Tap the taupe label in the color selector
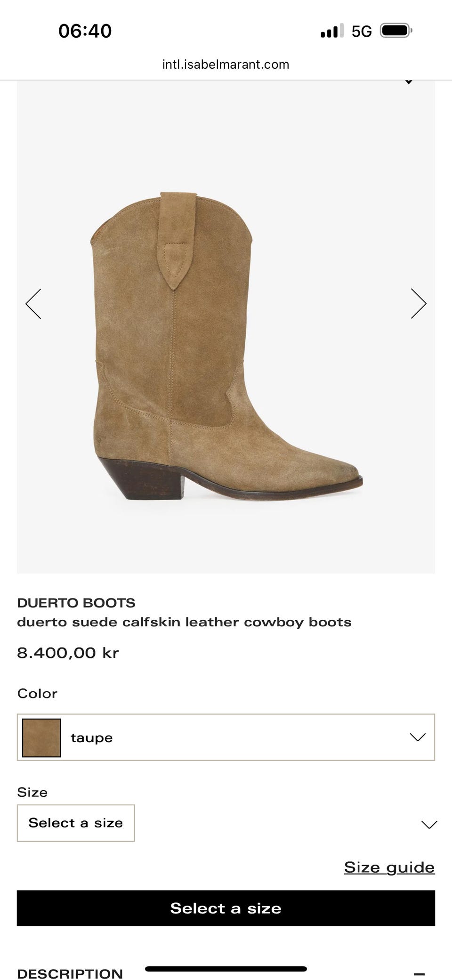452x980 pixels. pyautogui.click(x=92, y=738)
